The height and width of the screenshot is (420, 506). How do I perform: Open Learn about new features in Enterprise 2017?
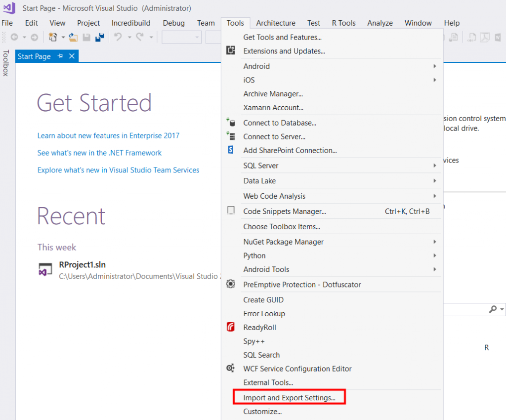tap(108, 135)
